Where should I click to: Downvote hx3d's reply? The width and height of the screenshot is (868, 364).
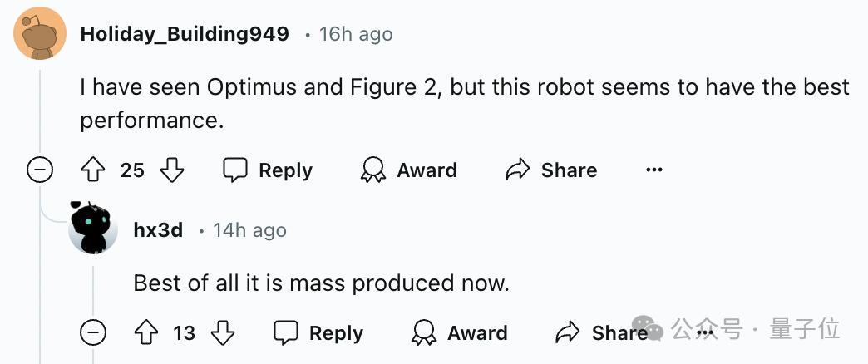[222, 333]
